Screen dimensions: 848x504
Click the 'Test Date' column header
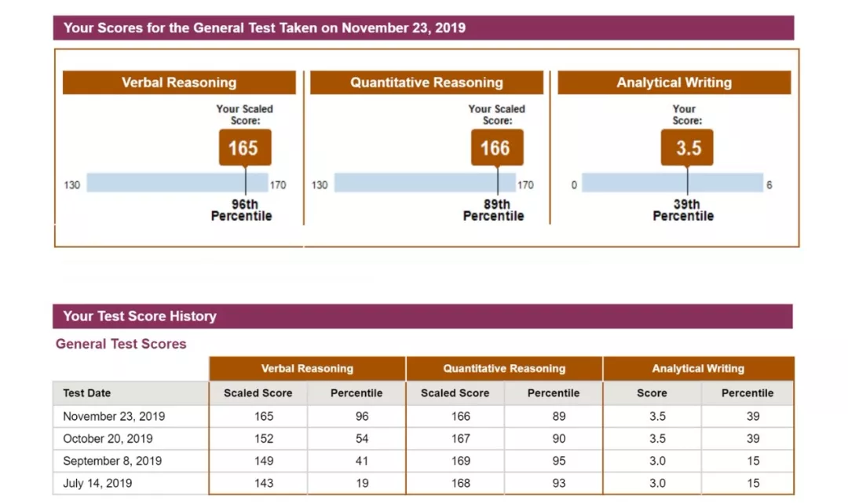87,393
